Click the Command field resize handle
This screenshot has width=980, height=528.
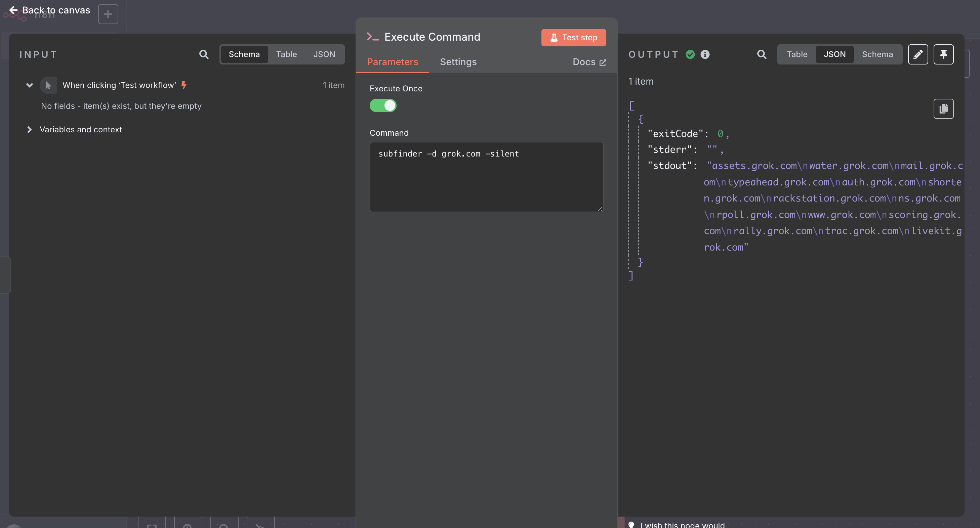tap(600, 209)
